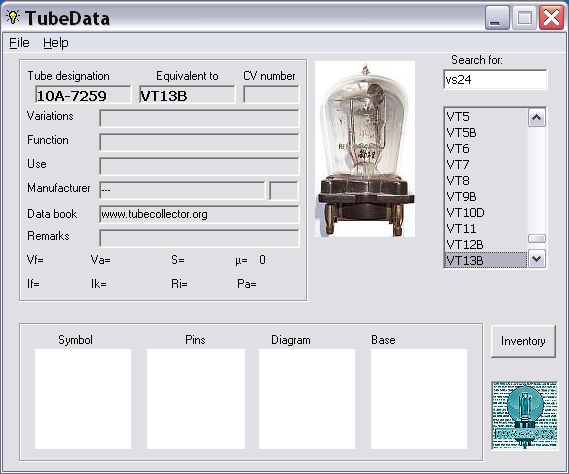
Task: Click the scroll up arrow of the tube list
Action: pos(537,118)
